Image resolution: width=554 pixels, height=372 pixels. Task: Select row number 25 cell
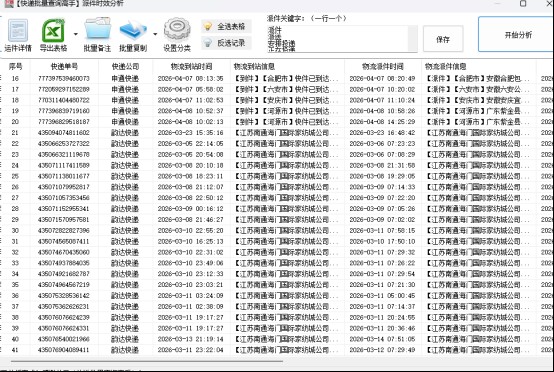pos(15,176)
